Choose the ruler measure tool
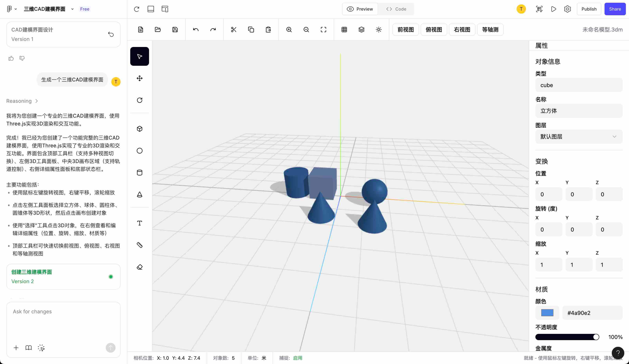The image size is (629, 364). coord(140,245)
